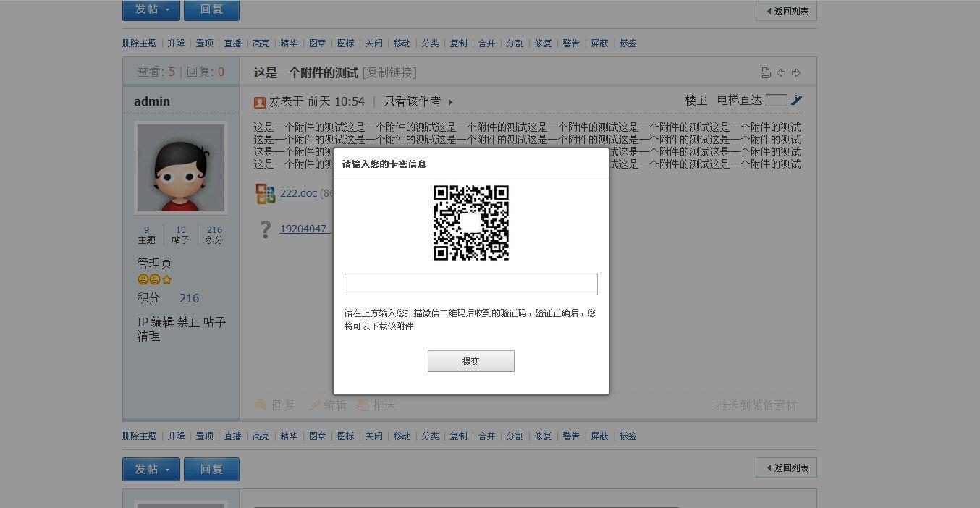
Task: Click the 管理员 user group link
Action: [154, 263]
